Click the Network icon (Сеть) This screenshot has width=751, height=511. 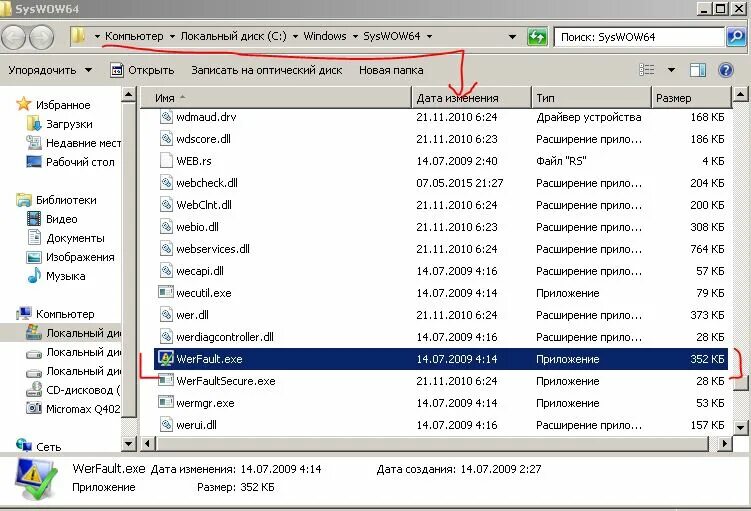[24, 445]
